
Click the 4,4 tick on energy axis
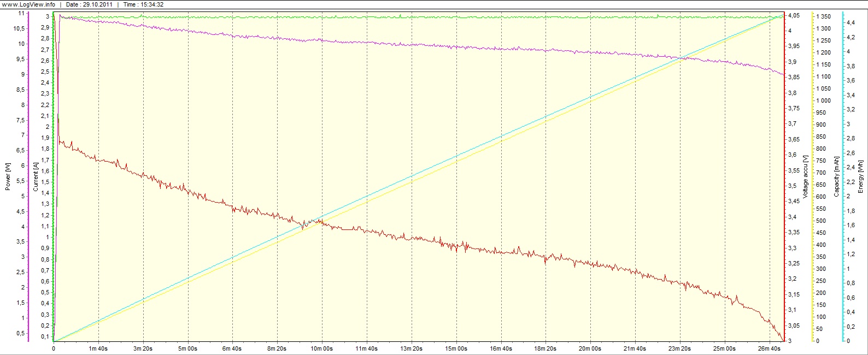pos(851,22)
